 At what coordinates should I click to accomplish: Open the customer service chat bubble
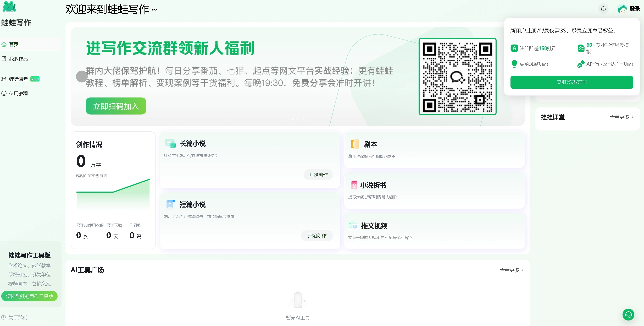628,314
